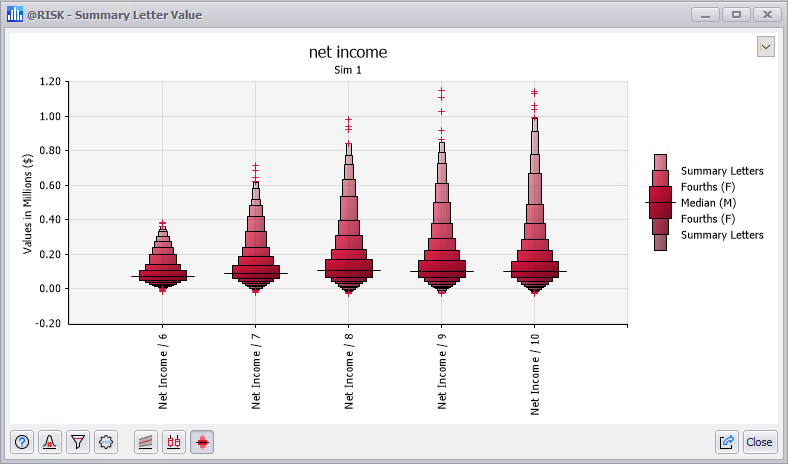
Task: Click the 'net income' chart title
Action: click(x=348, y=52)
